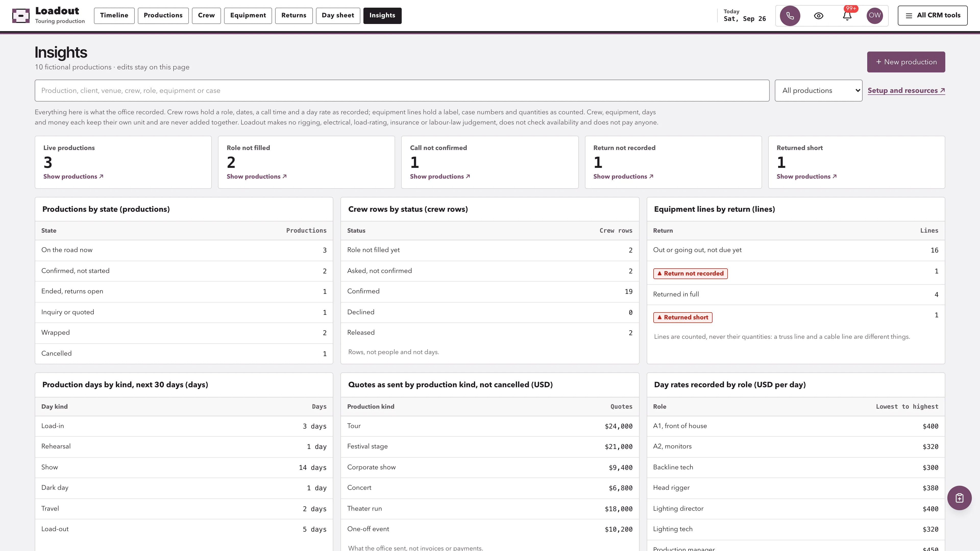Click the One-off event quotes row
This screenshot has height=551, width=980.
pos(490,529)
